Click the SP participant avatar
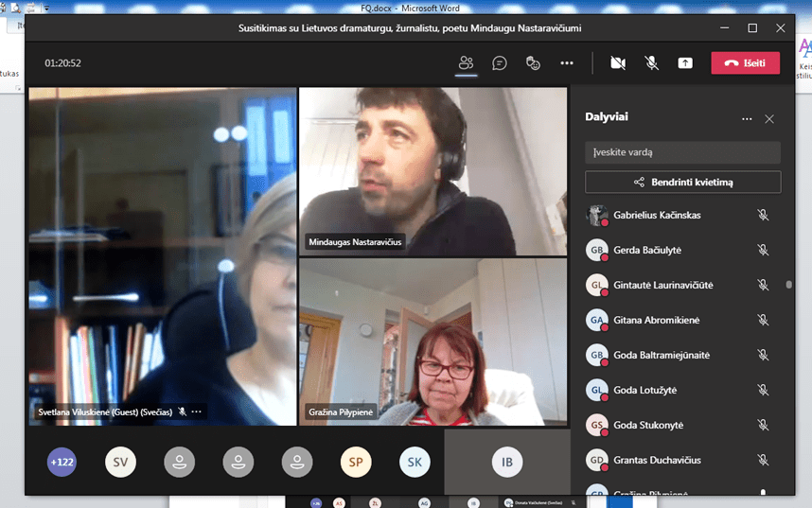The width and height of the screenshot is (812, 508). (356, 462)
